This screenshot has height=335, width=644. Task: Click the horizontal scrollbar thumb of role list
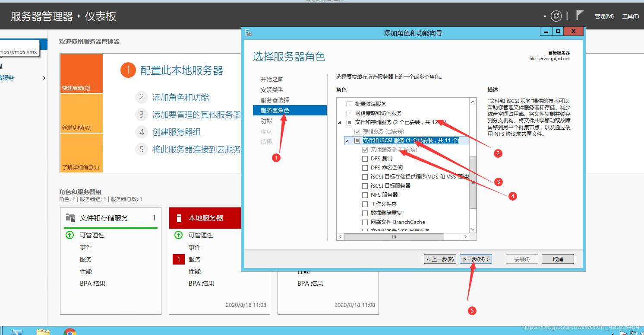394,237
